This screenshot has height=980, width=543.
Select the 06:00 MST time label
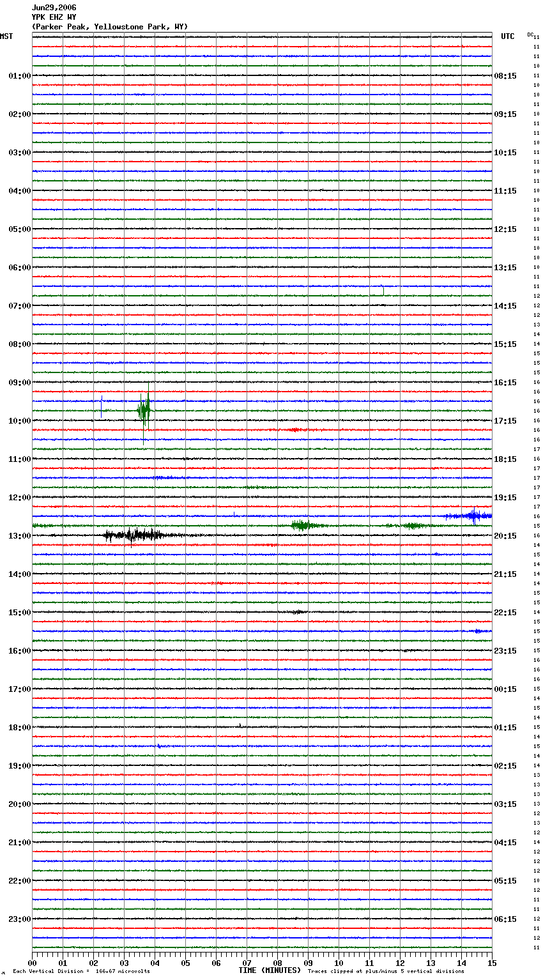pos(19,268)
